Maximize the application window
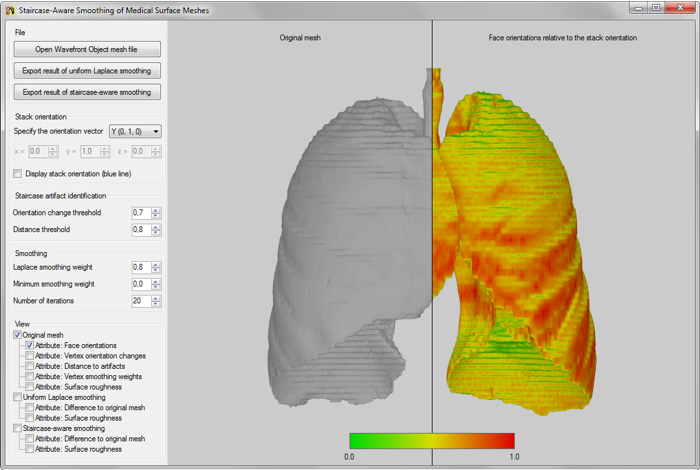Viewport: 700px width, 470px height. (x=656, y=8)
